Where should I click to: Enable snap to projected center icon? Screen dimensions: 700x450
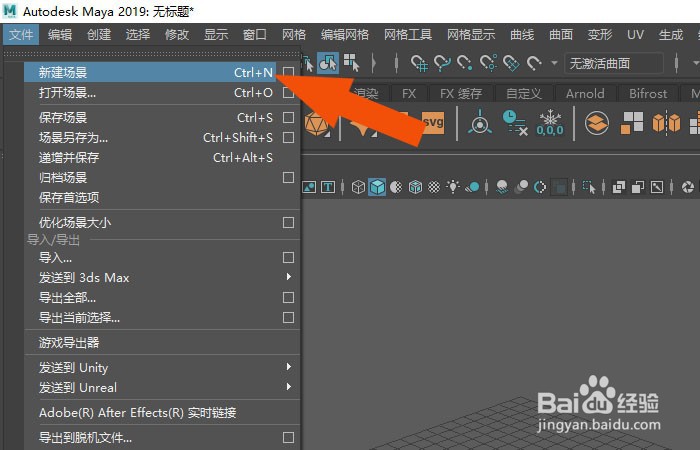click(x=488, y=63)
